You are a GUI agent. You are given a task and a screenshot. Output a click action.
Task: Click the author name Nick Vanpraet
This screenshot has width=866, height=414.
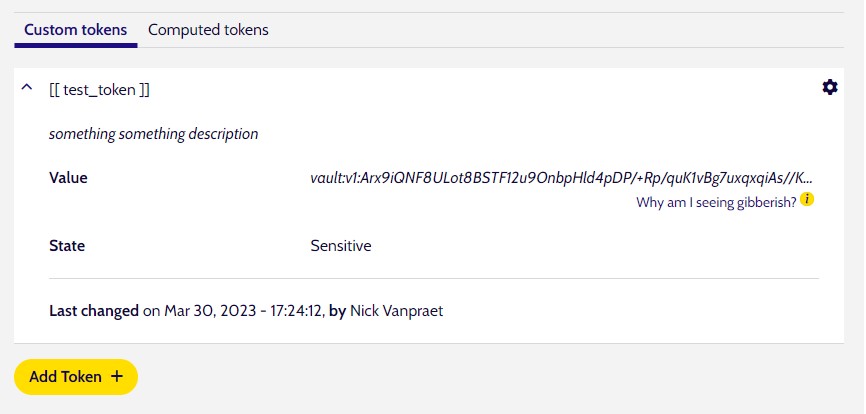(x=397, y=311)
